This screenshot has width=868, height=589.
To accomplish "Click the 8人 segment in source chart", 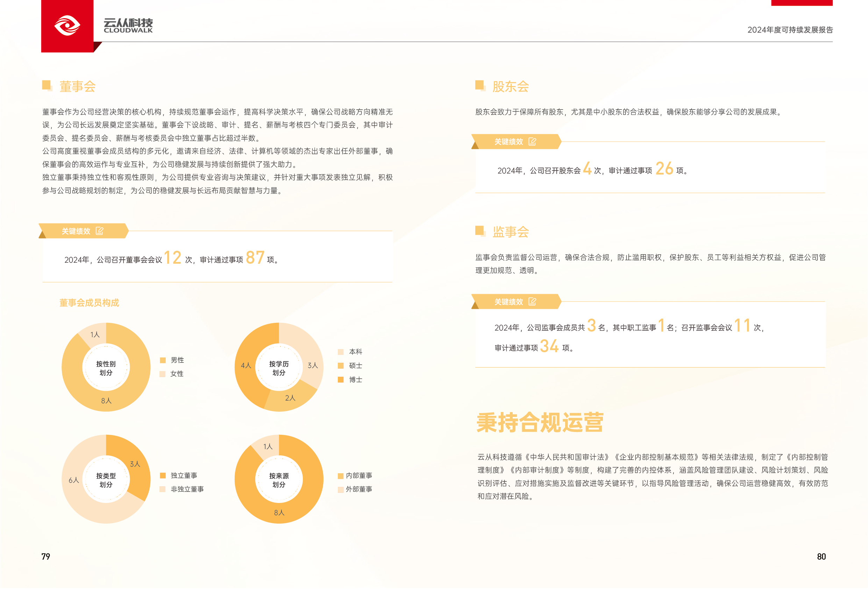I will 279,513.
